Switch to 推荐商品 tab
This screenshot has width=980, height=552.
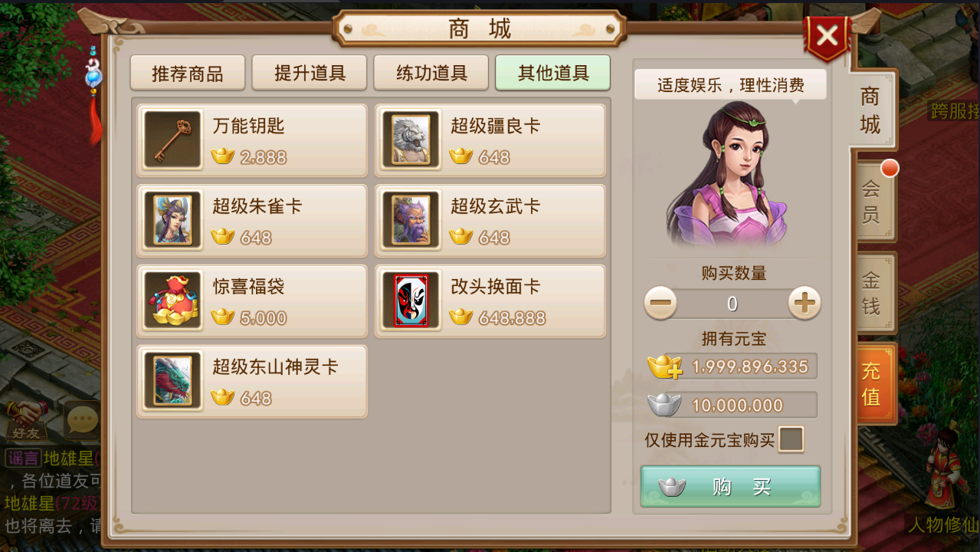coord(188,73)
